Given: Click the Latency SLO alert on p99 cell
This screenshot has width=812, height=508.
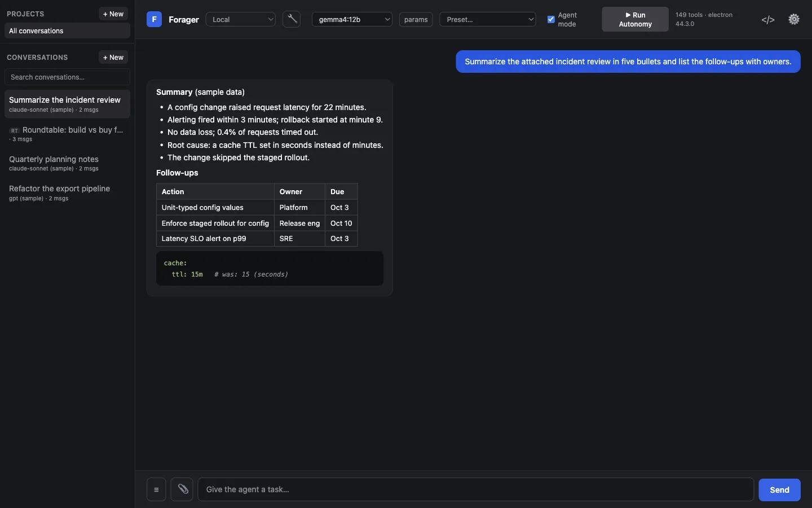Looking at the screenshot, I should click(x=215, y=238).
